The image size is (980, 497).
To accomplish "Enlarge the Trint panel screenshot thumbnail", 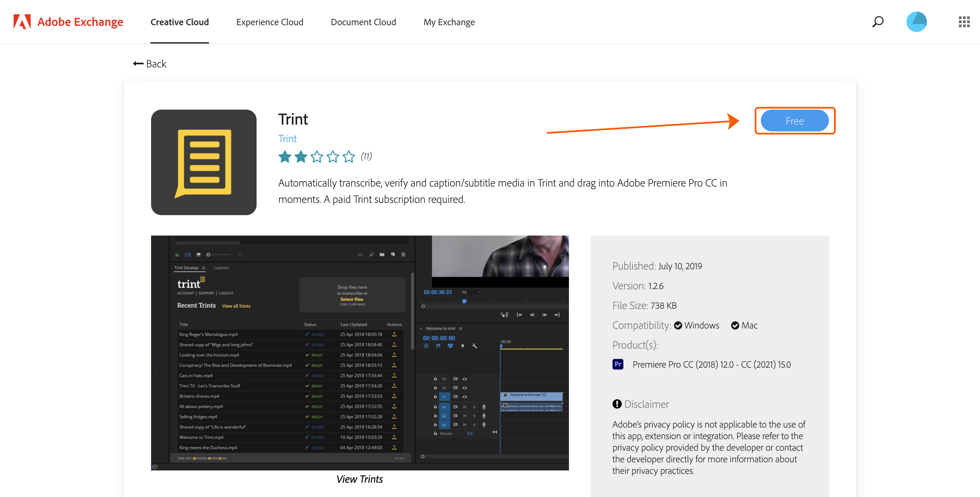I will [x=360, y=353].
